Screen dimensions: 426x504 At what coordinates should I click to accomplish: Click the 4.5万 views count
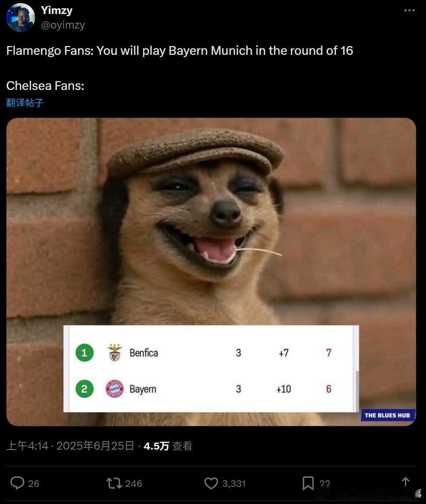[x=168, y=446]
